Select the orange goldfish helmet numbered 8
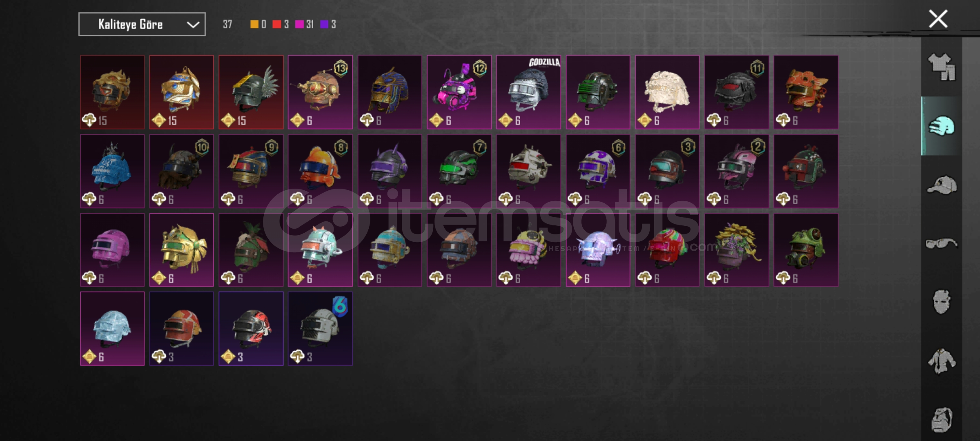Screen dimensions: 980x441 coord(320,171)
